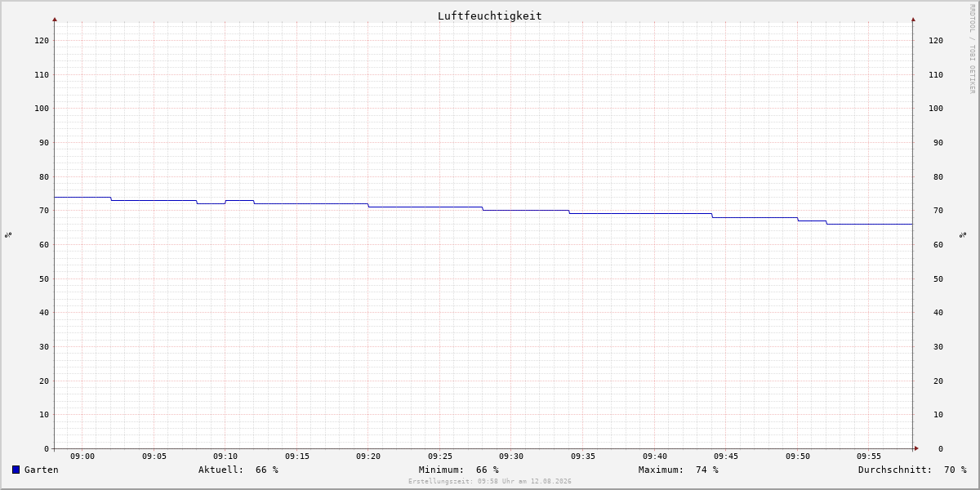Click the Durchschnitt 70 % statistic

912,470
